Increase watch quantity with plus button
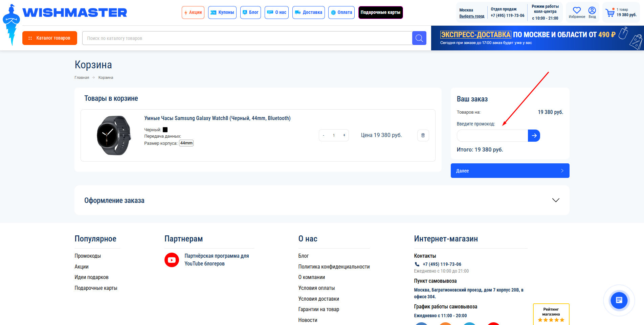Screen dimensions: 644x325 click(x=344, y=135)
